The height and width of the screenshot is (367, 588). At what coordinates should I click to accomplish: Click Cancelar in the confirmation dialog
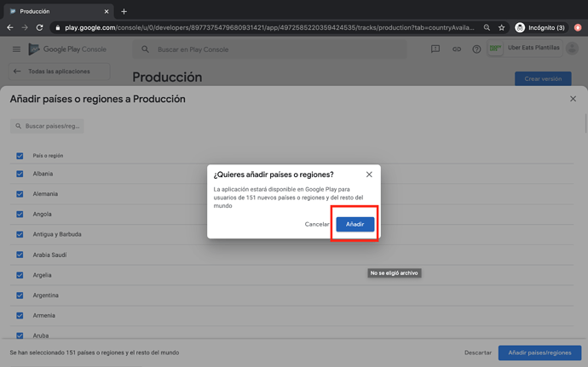[317, 224]
